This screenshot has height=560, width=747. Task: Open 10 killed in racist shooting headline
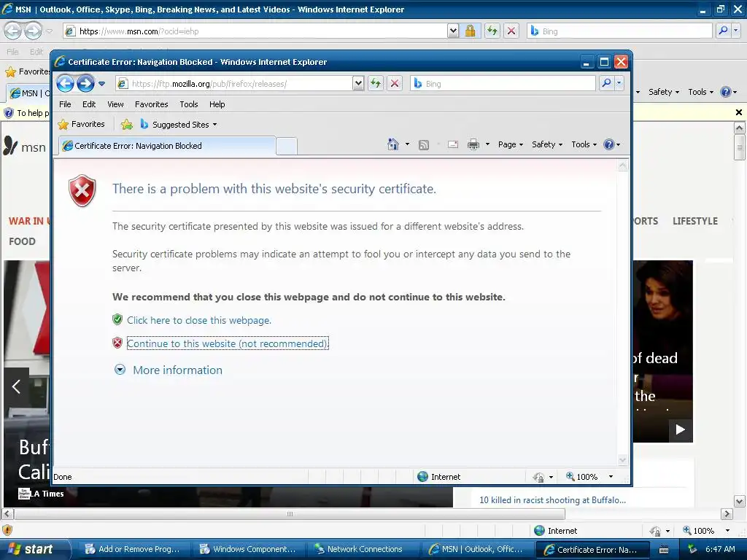point(553,500)
